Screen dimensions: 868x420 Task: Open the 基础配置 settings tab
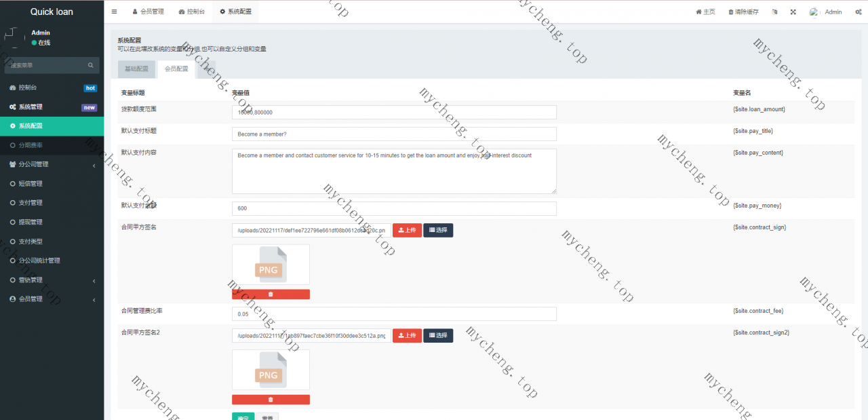[136, 69]
